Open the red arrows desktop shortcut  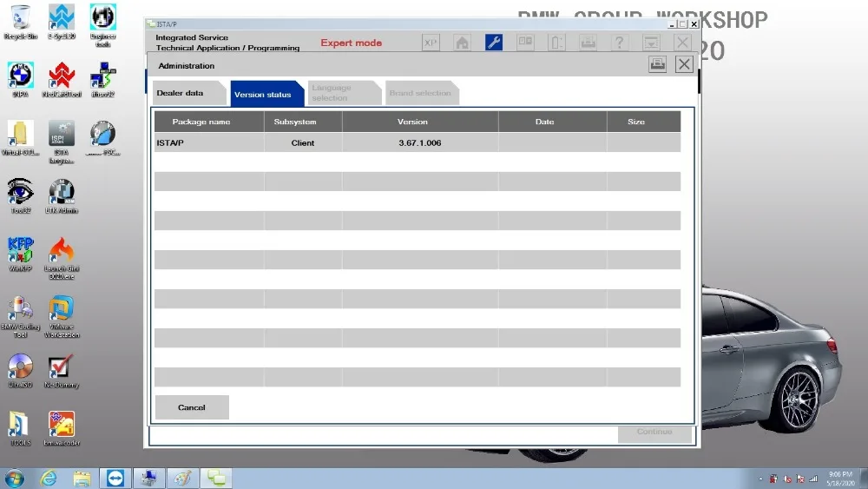[x=62, y=80]
